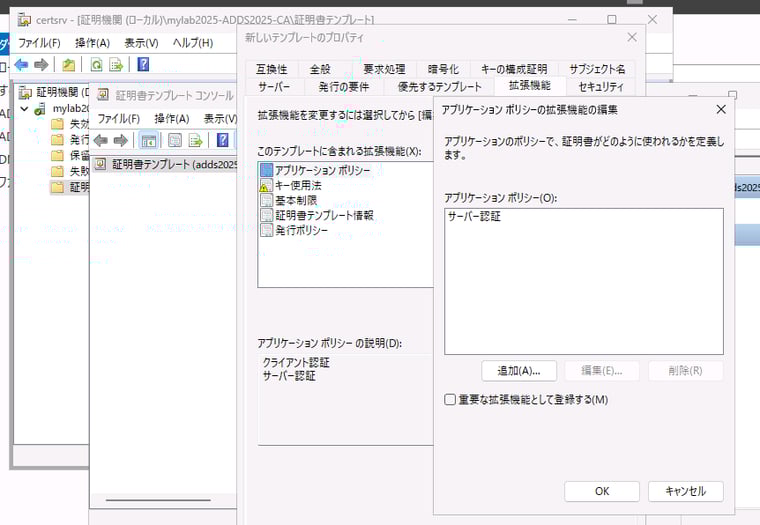
Task: Select 証明書テンプレート情報 extension
Action: pos(317,215)
